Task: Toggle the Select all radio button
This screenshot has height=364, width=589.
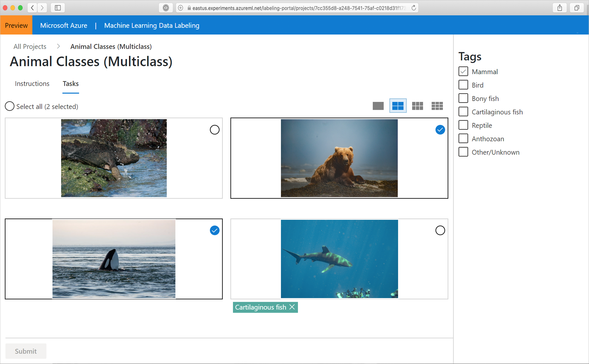Action: (x=10, y=106)
